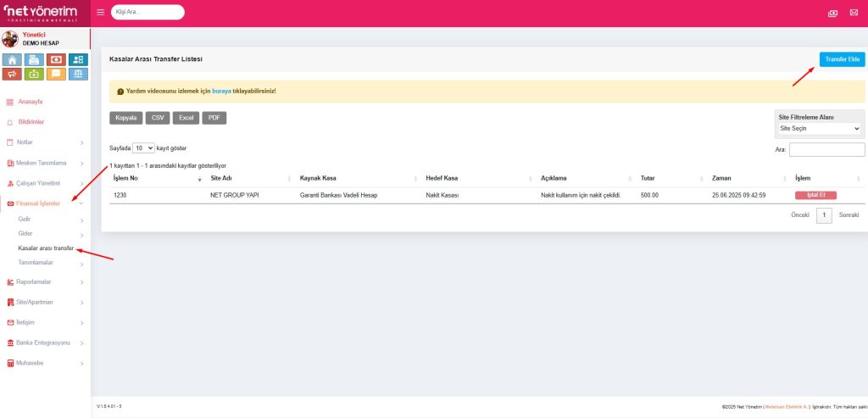Open the records-per-page dropdown showing 10
This screenshot has width=868, height=418.
pos(144,148)
